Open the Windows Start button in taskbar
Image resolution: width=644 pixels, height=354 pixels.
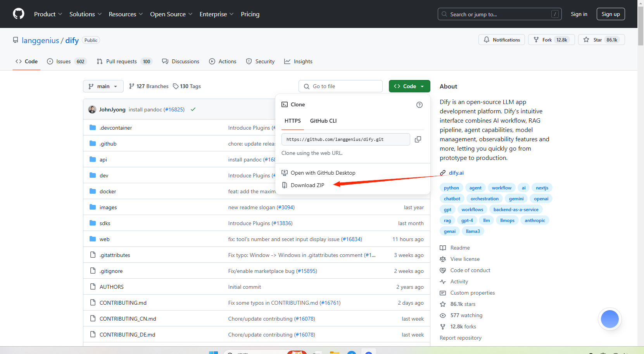[x=213, y=352]
